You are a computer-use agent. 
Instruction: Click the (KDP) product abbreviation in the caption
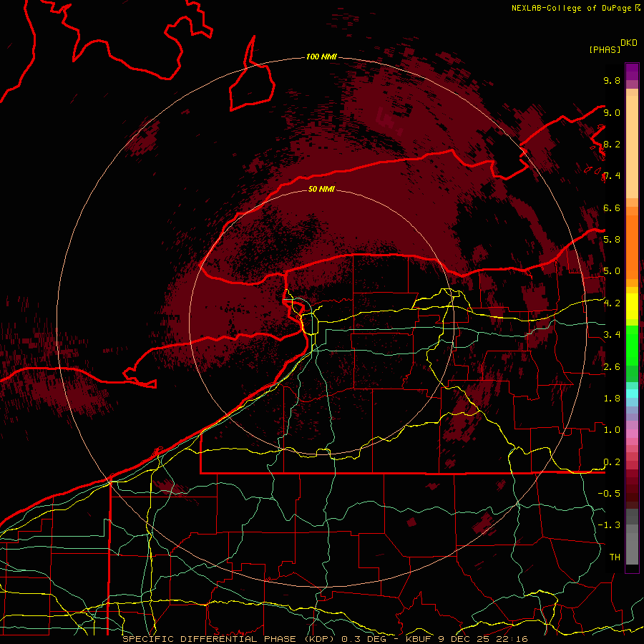[320, 639]
